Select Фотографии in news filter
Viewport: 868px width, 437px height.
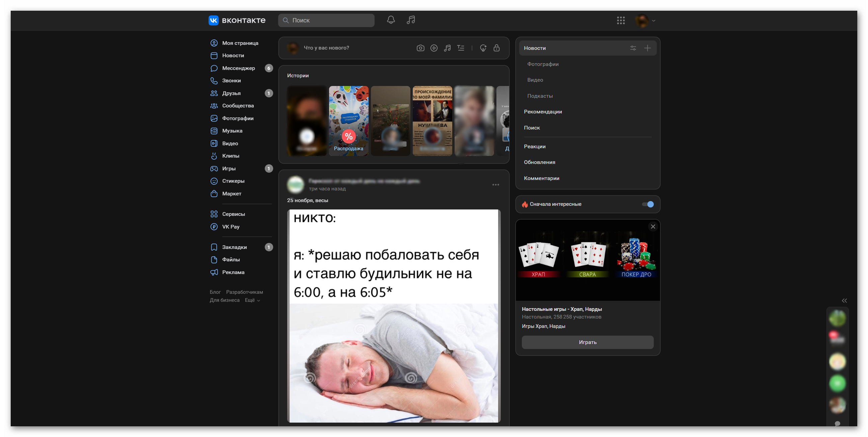[543, 64]
